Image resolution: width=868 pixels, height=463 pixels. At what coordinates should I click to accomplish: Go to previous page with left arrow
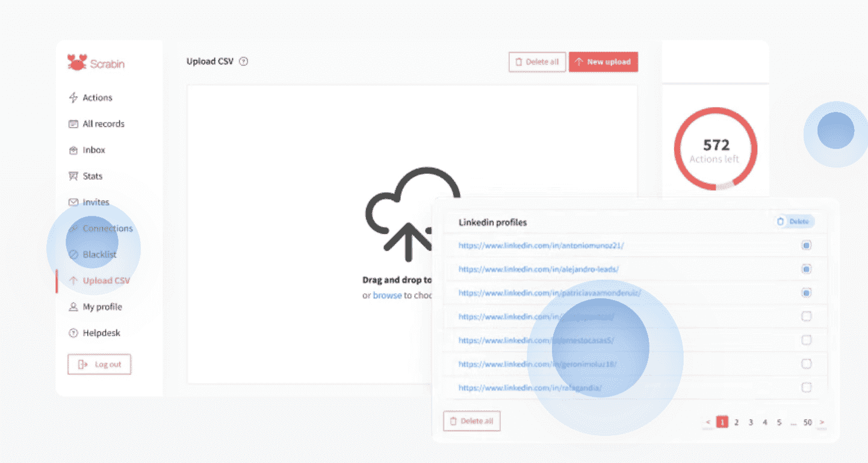[x=708, y=422]
